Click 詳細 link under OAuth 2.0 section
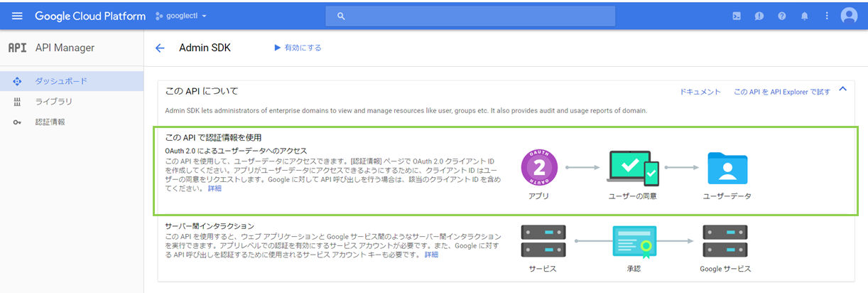 pos(215,188)
